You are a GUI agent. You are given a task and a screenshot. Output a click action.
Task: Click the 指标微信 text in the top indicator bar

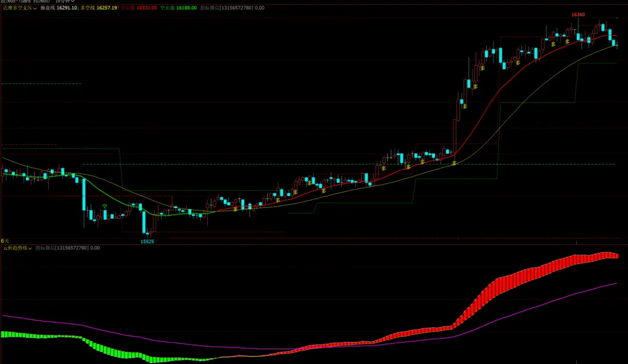point(210,8)
